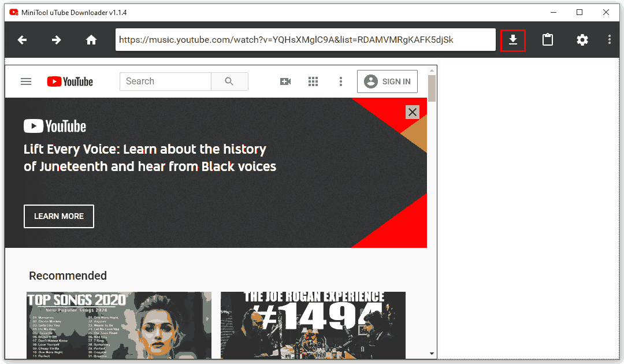Click the magnifier search button
Viewport: 624px width, 364px height.
(229, 81)
